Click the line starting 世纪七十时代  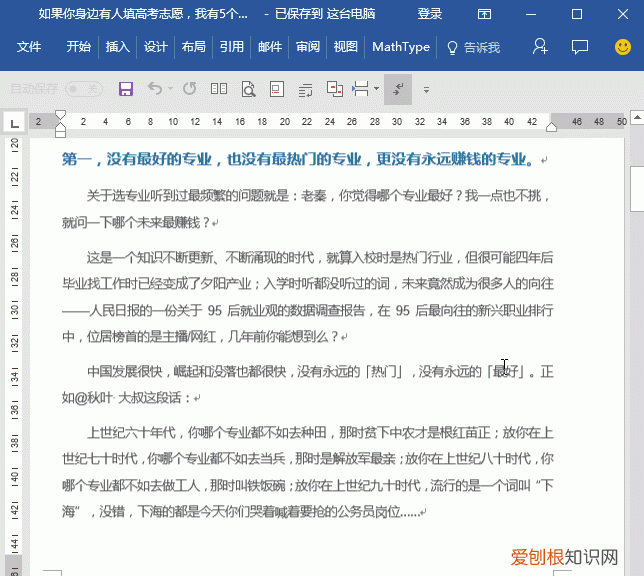point(308,459)
